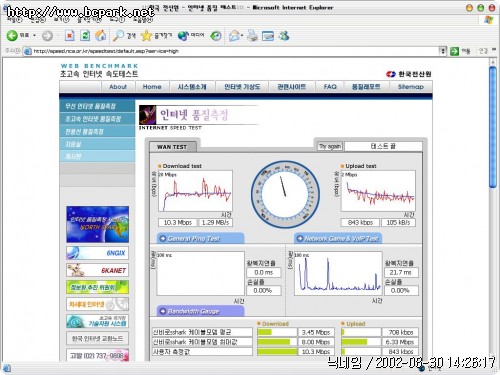The height and width of the screenshot is (375, 500).
Task: Select 초고속 인터넷 품질측정 in sidebar
Action: pos(97,119)
